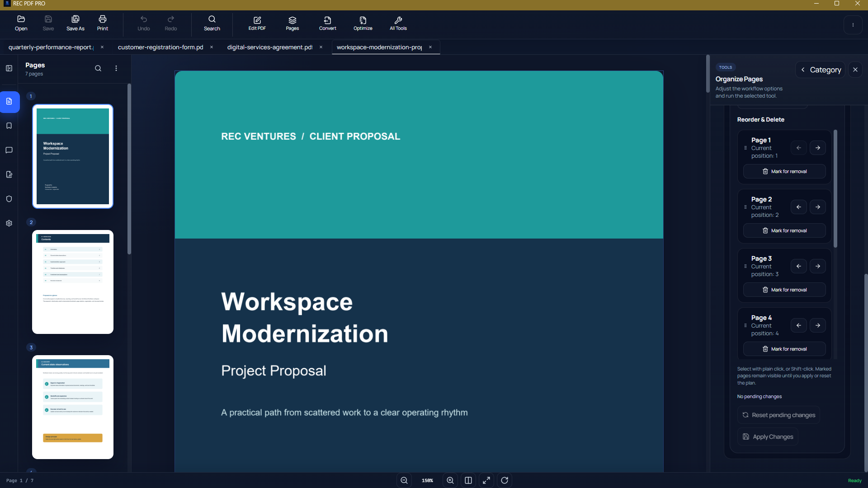Viewport: 868px width, 488px height.
Task: Toggle two-page split view
Action: (468, 480)
